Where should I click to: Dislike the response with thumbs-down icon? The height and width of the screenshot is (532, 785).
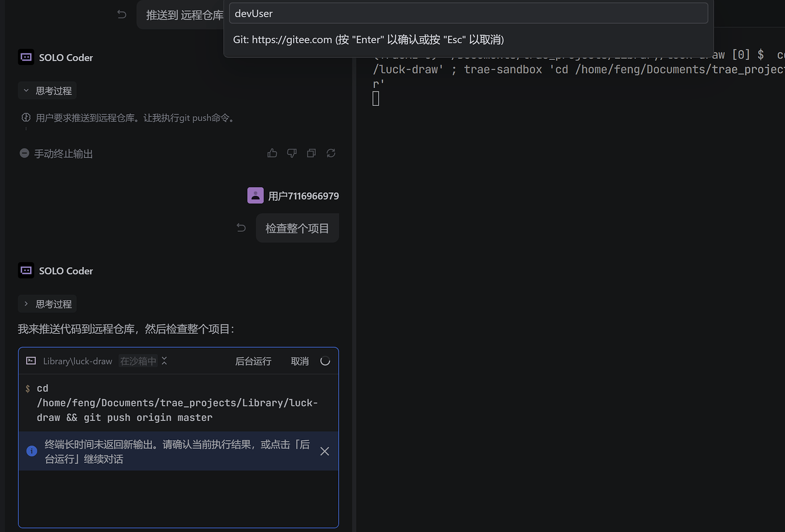[292, 153]
